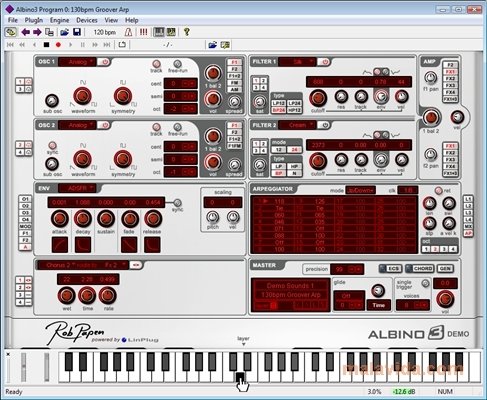Open the Engine menu
487x400 pixels.
[59, 20]
